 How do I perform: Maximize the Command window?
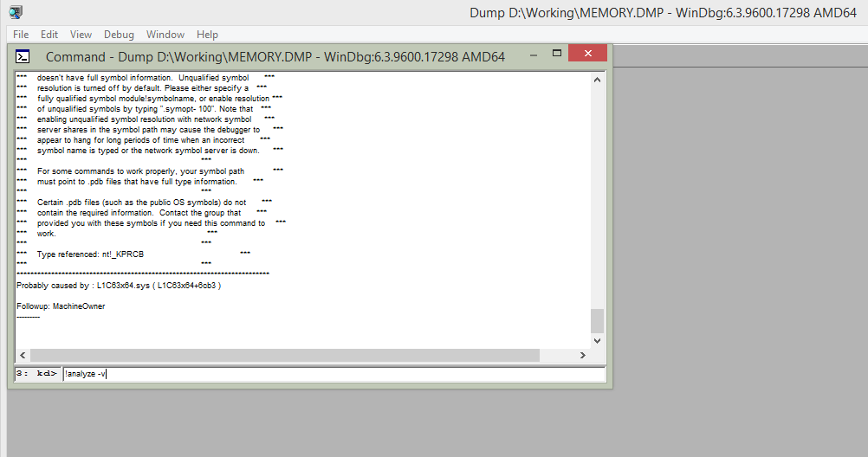point(557,53)
